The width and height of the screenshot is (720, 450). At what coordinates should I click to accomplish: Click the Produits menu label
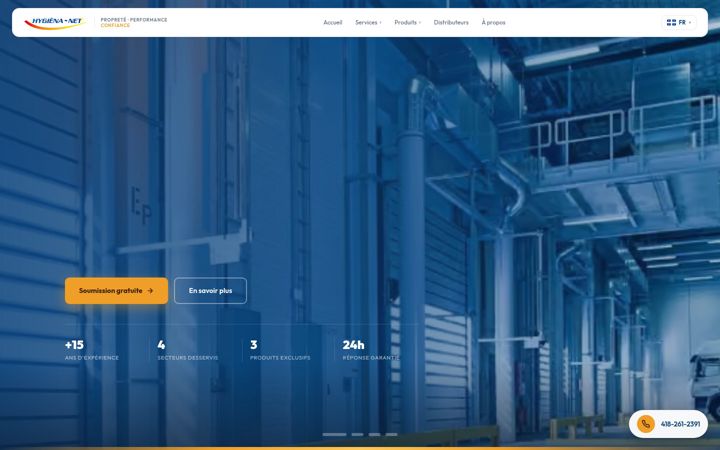pyautogui.click(x=405, y=22)
